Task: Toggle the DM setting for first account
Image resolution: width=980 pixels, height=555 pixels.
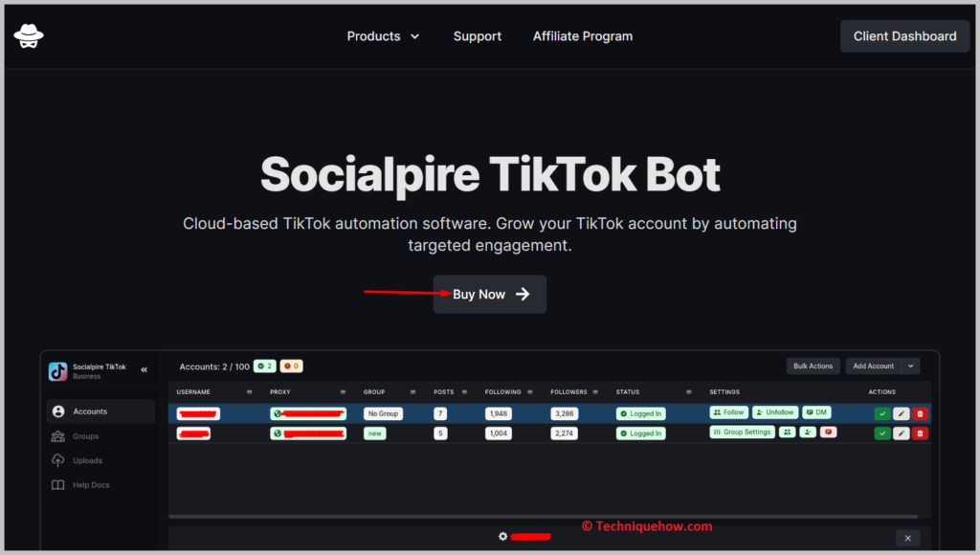Action: click(x=817, y=412)
